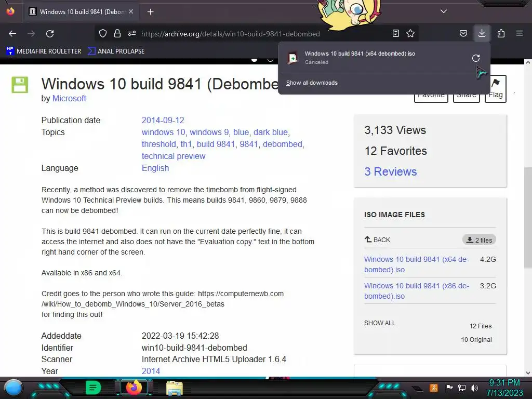Open the debombed topic link

click(x=282, y=144)
